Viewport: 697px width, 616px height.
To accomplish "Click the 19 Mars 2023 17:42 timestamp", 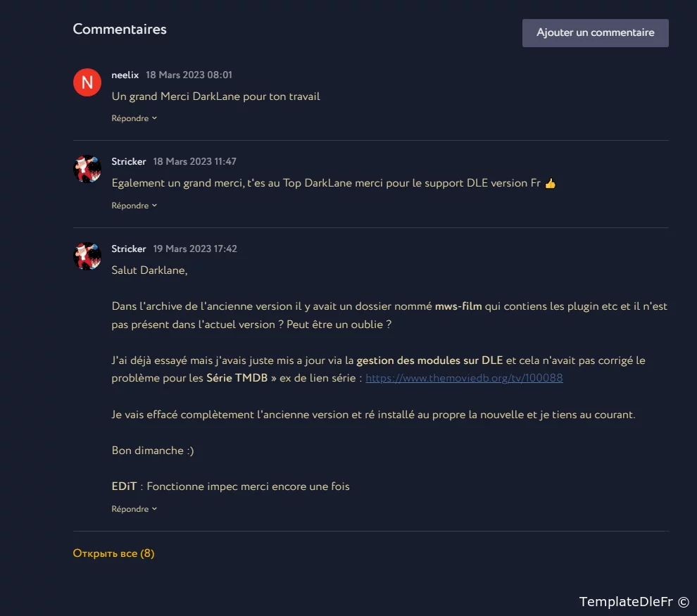I will point(194,249).
